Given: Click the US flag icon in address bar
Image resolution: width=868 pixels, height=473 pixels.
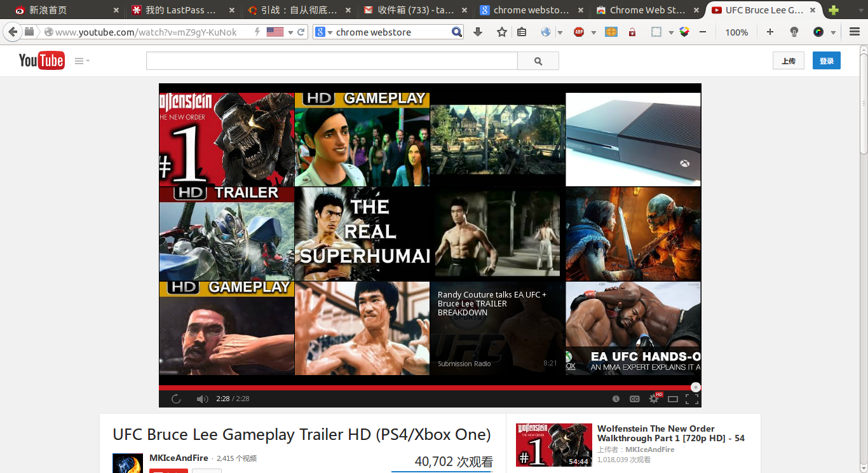Looking at the screenshot, I should 275,32.
